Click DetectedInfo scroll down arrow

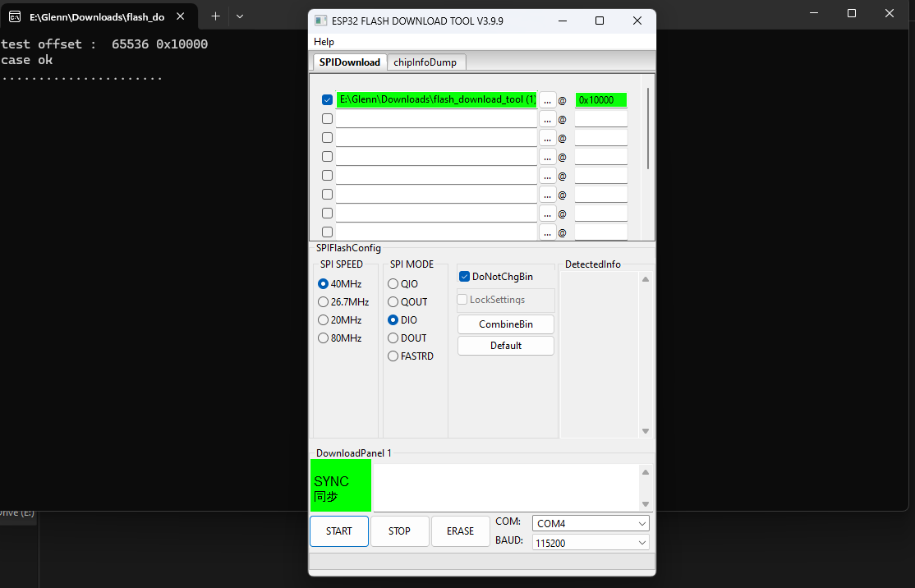pos(646,431)
